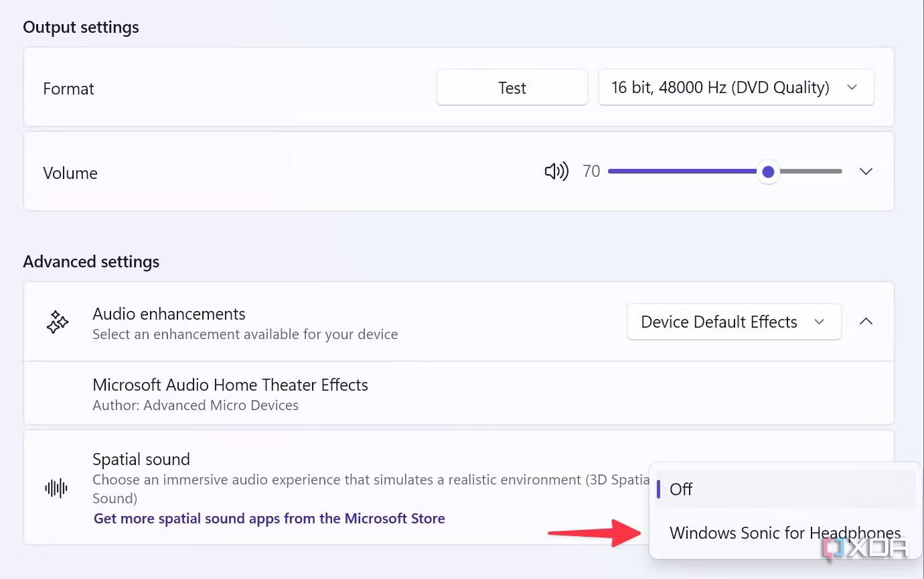This screenshot has width=924, height=579.
Task: Click the Audio enhancements title
Action: pos(169,314)
